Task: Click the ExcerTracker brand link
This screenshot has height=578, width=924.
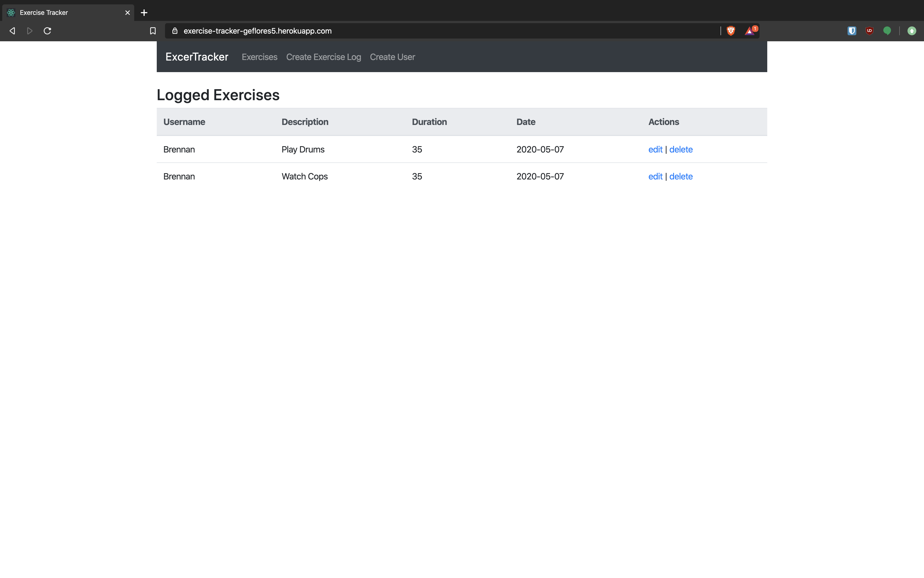Action: (197, 57)
